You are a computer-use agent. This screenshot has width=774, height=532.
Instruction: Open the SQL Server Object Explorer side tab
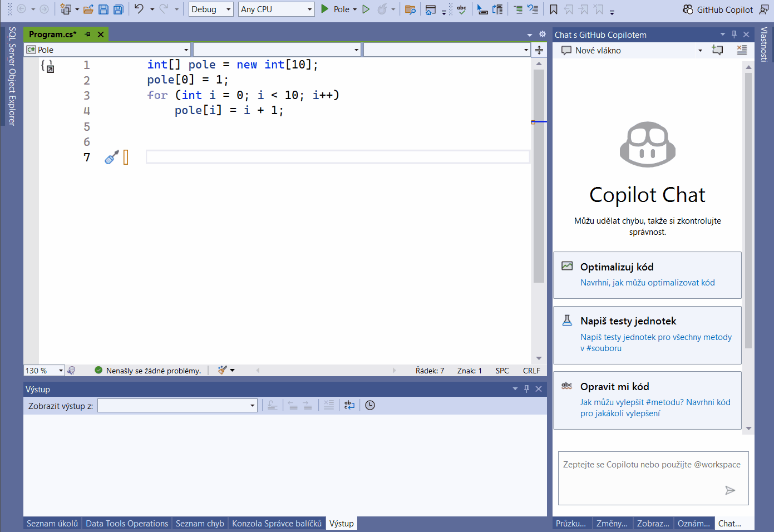pos(12,76)
